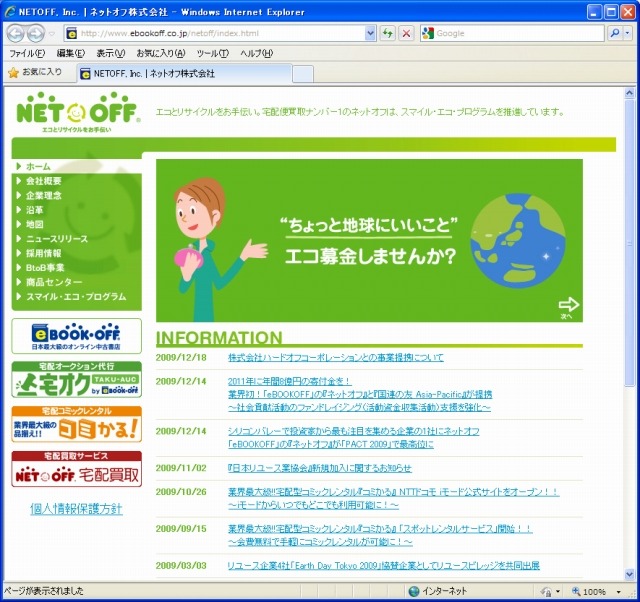Open the 表示(V) menu
The width and height of the screenshot is (640, 602).
(111, 53)
